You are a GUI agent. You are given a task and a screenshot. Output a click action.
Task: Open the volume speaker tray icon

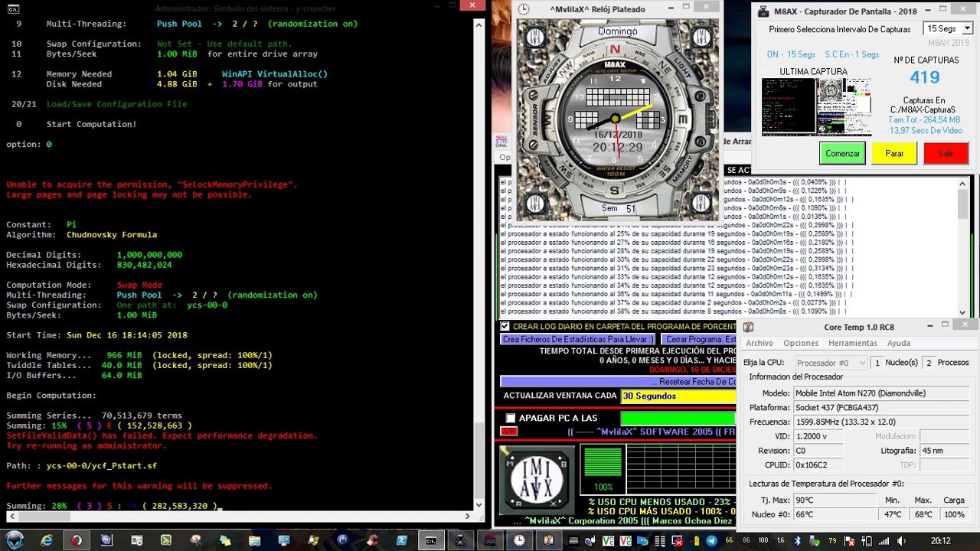901,541
